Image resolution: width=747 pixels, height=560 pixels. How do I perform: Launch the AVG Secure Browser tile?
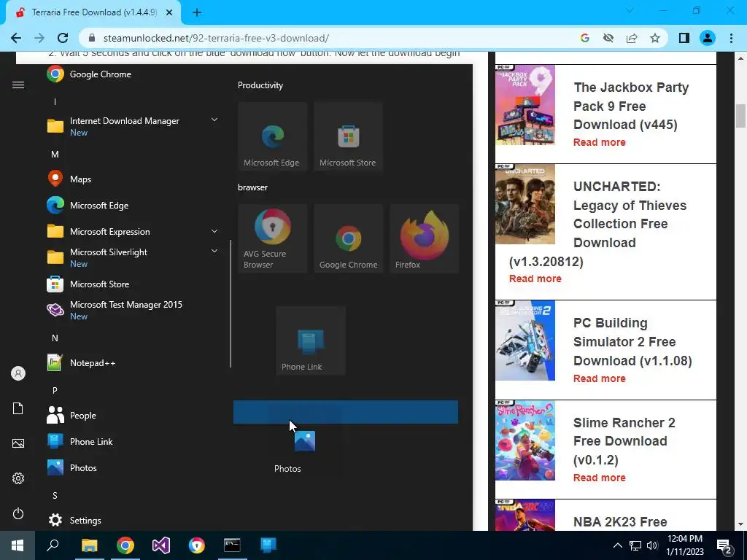tap(273, 238)
